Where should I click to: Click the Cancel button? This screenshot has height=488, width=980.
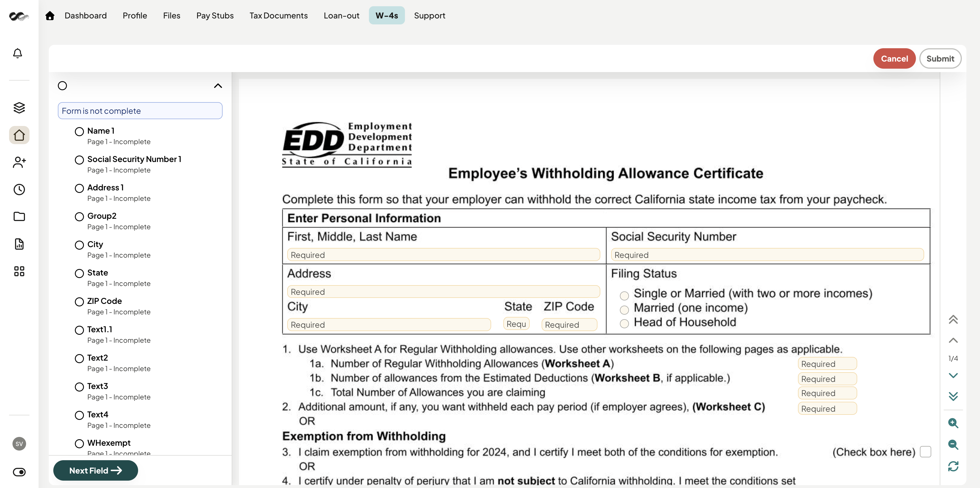pyautogui.click(x=894, y=59)
